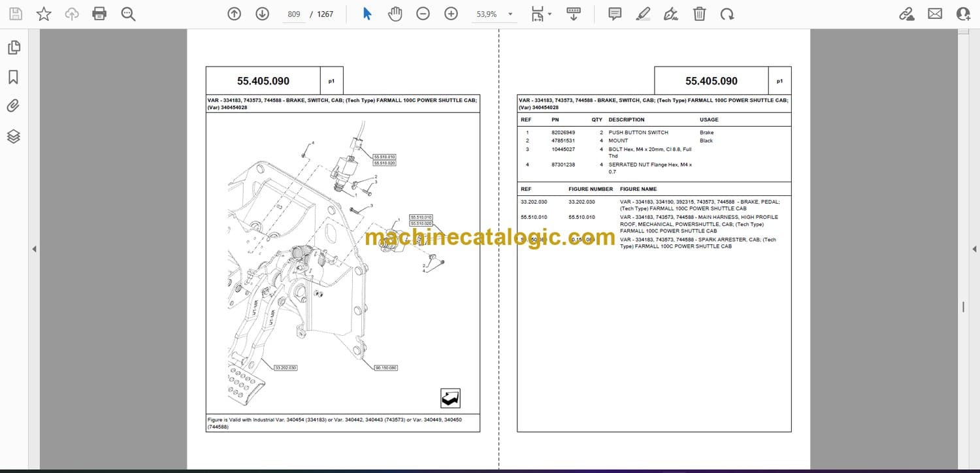Click the MOUNT description text
The width and height of the screenshot is (980, 473).
[x=618, y=140]
